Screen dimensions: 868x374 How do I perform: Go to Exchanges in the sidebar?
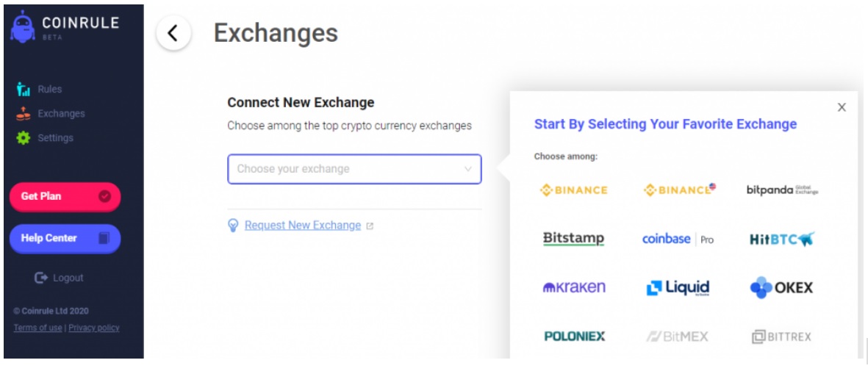tap(61, 114)
